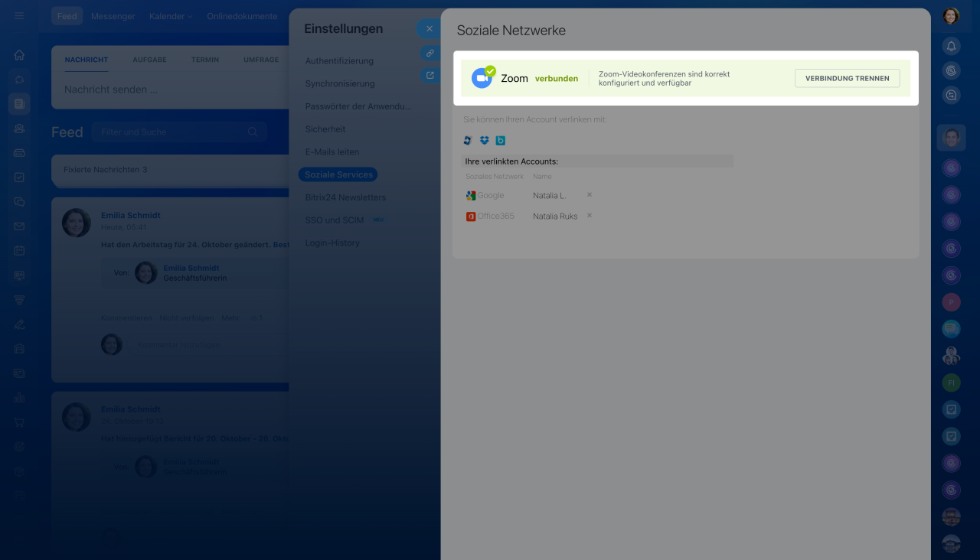The height and width of the screenshot is (560, 980).
Task: Select Soziale Services menu item
Action: (x=338, y=174)
